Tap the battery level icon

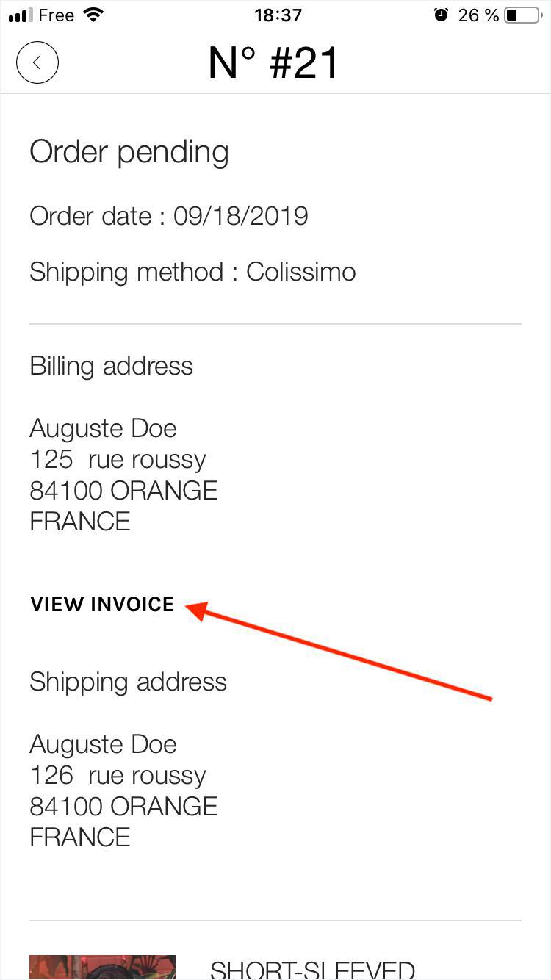click(x=522, y=15)
